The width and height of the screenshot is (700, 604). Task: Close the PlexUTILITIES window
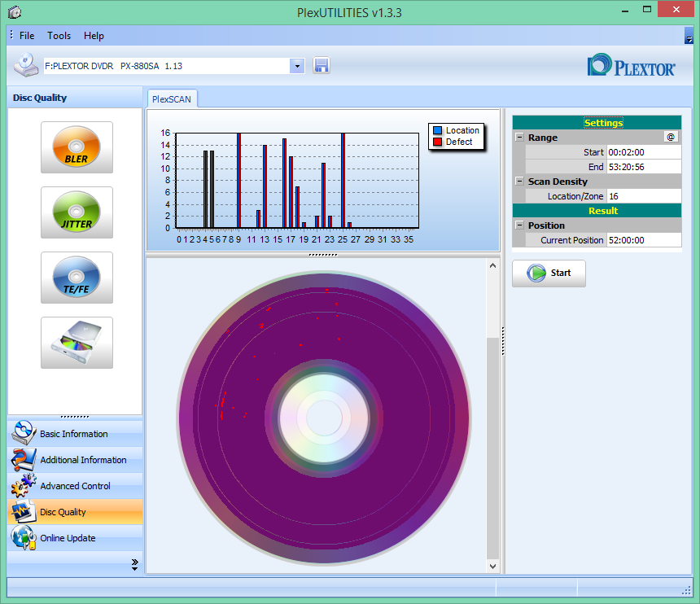[x=676, y=10]
